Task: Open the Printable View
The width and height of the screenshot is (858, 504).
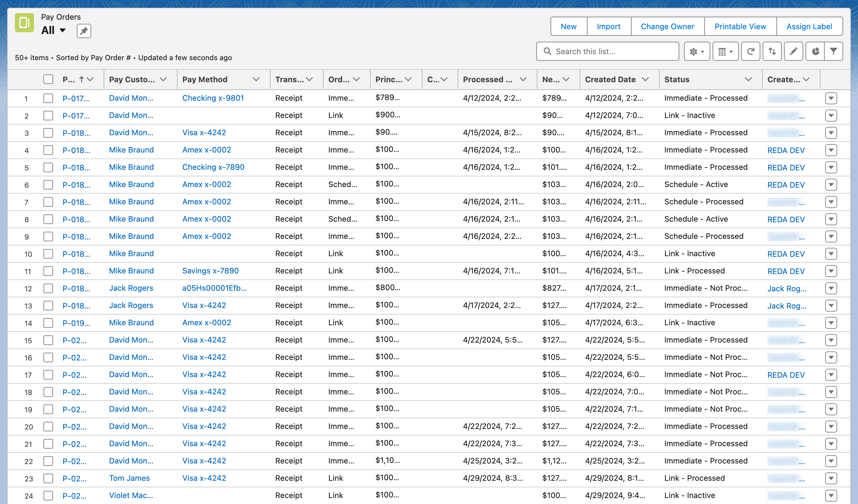Action: [740, 27]
